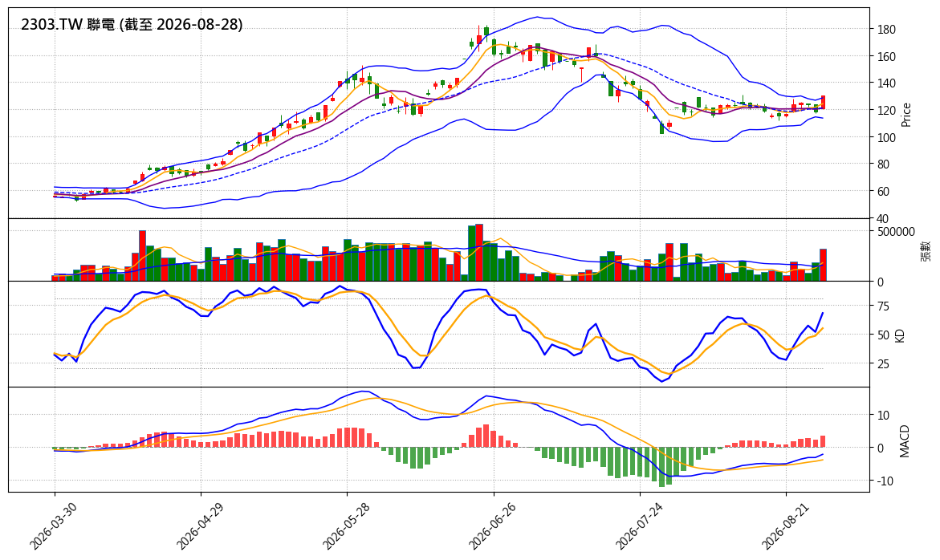The image size is (940, 560).
Task: Click the 75 KD tick label
Action: [883, 306]
